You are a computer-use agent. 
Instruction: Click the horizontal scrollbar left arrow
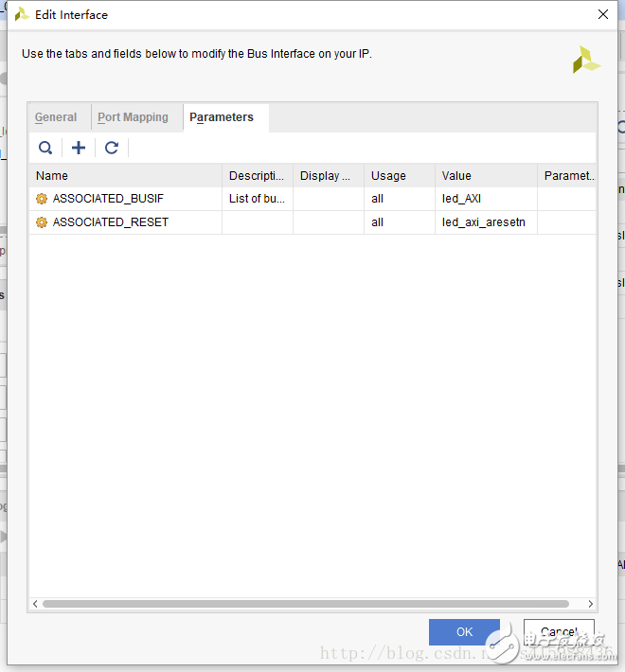(36, 604)
